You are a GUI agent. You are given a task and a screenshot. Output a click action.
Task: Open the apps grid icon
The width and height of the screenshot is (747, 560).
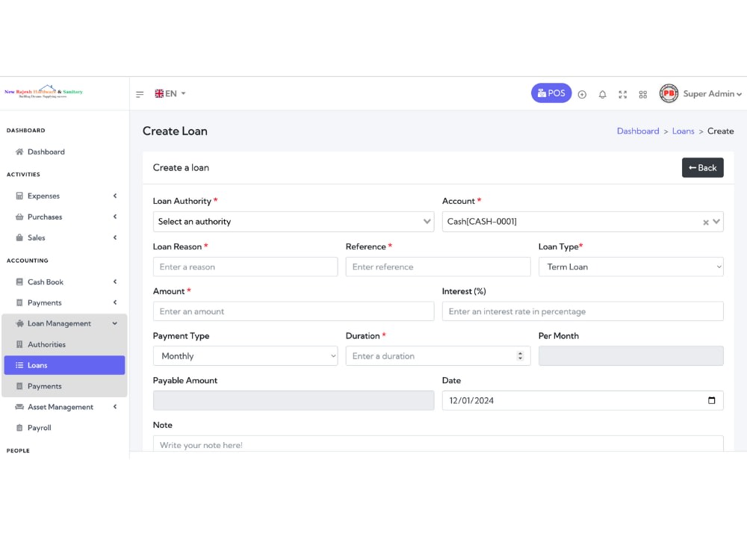(x=642, y=94)
